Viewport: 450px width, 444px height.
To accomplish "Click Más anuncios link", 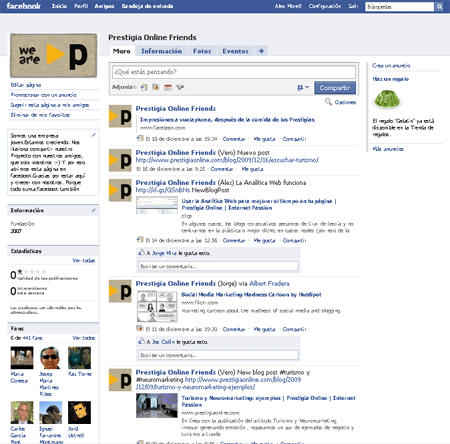I will [x=388, y=149].
